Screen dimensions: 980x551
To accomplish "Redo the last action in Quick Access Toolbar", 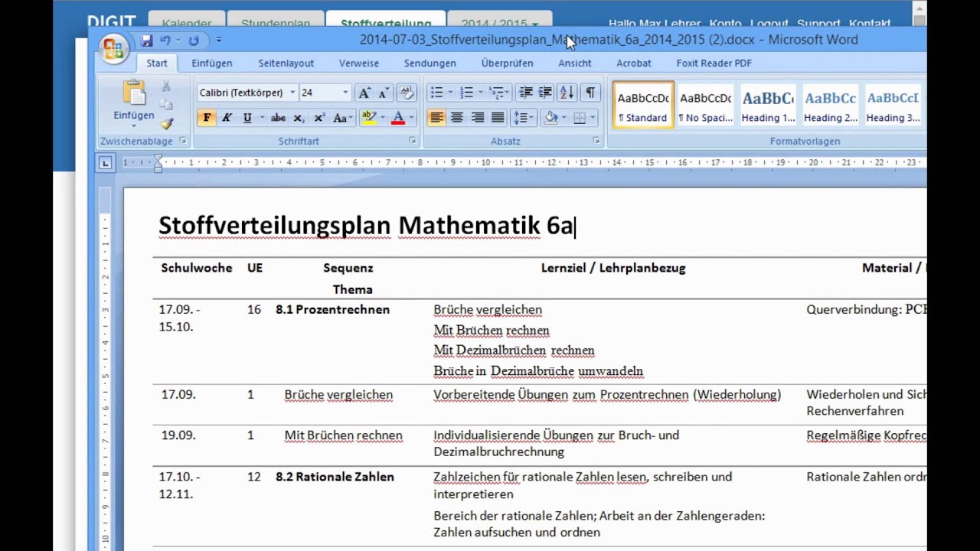I will [194, 41].
